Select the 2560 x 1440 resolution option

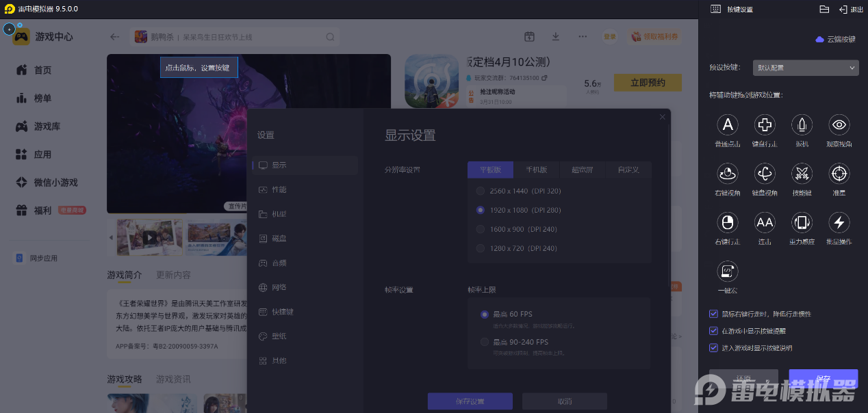tap(481, 191)
